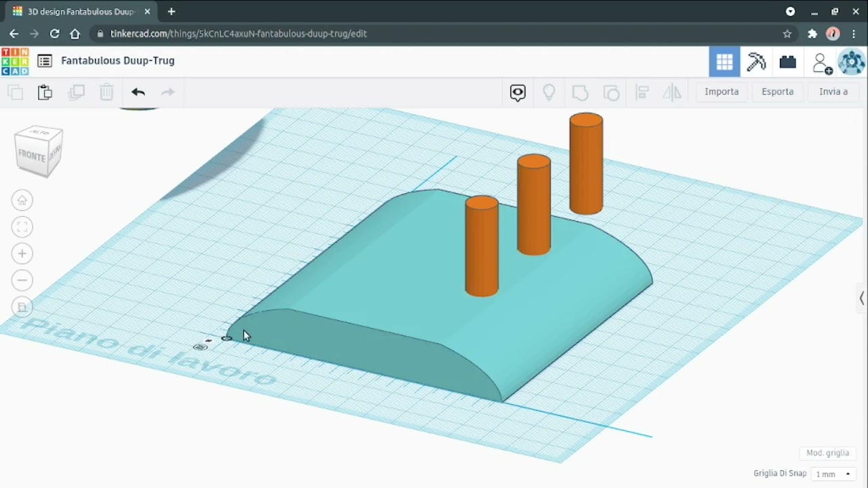Open the Bricks mode icon

(x=787, y=62)
